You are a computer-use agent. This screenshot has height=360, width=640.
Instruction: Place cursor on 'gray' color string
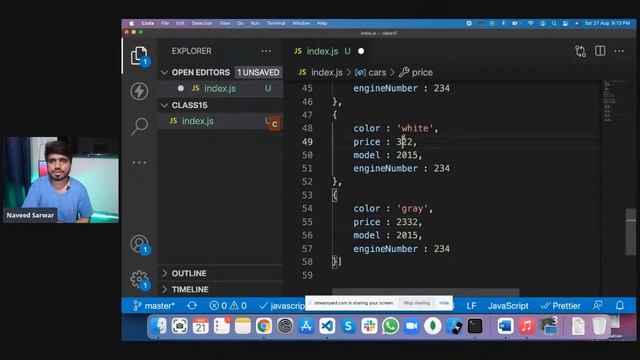click(x=412, y=209)
